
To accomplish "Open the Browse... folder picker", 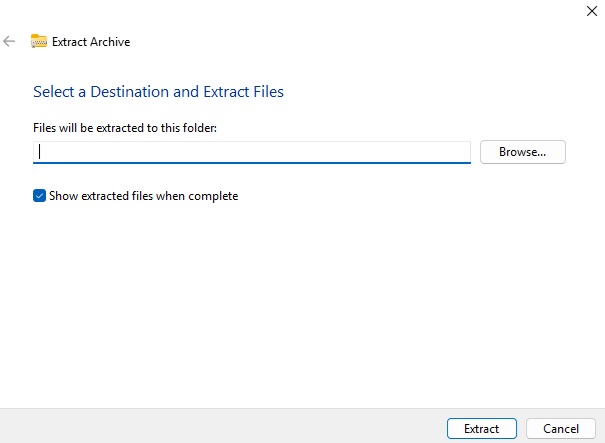I will [523, 152].
